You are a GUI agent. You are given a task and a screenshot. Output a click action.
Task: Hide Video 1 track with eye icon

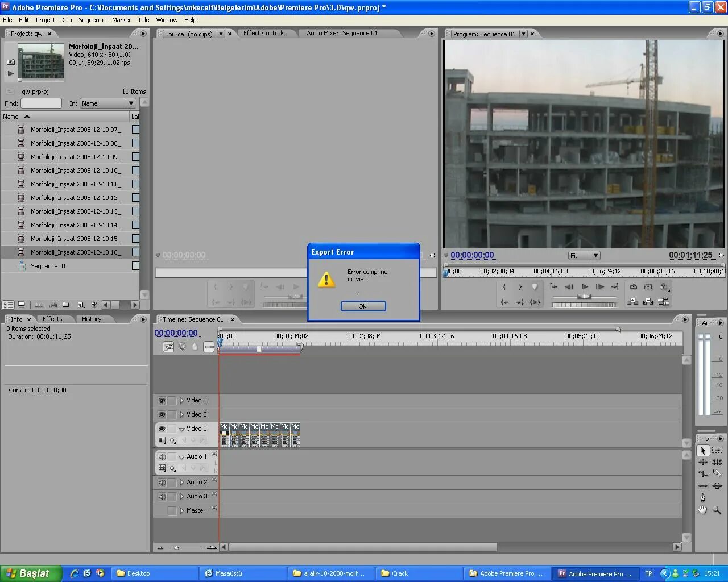[x=162, y=429]
